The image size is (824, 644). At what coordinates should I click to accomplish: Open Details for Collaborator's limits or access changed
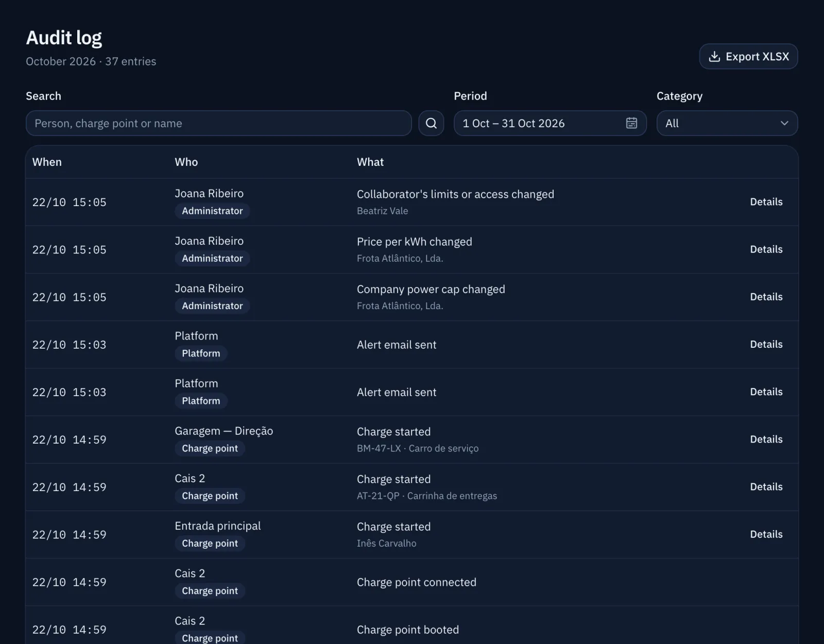pos(766,202)
